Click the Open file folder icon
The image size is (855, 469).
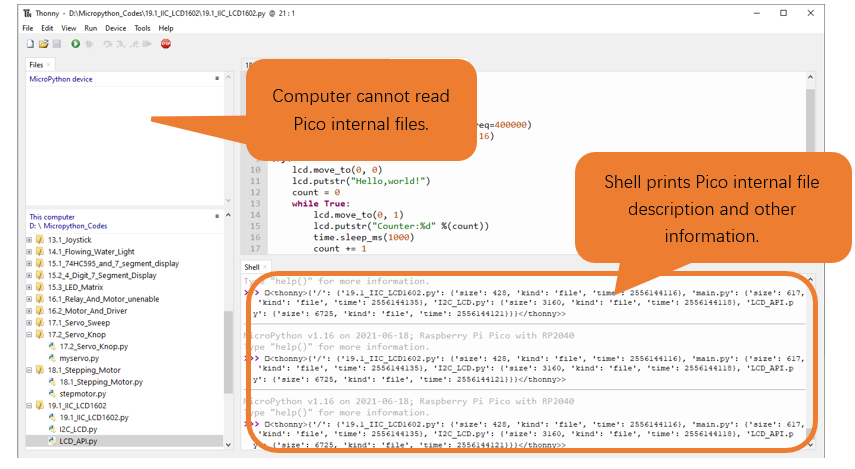click(x=44, y=44)
